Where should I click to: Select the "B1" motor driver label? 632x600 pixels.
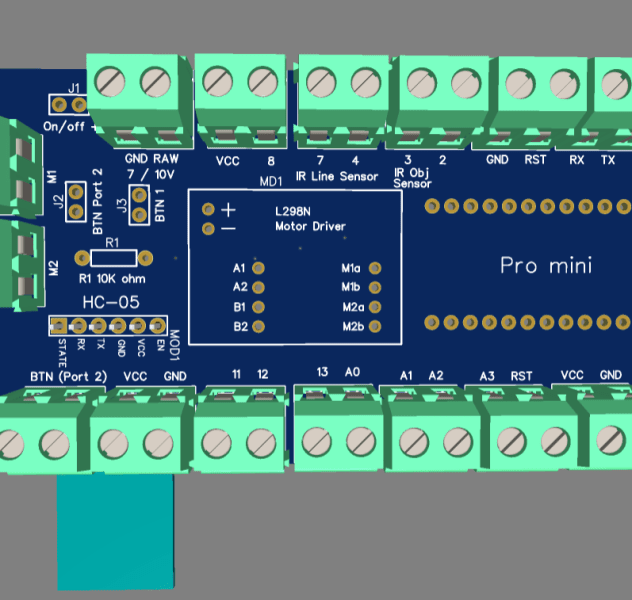pyautogui.click(x=239, y=307)
